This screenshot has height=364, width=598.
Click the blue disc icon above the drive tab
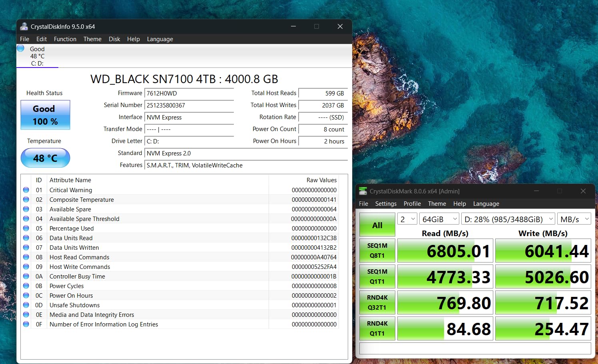20,48
